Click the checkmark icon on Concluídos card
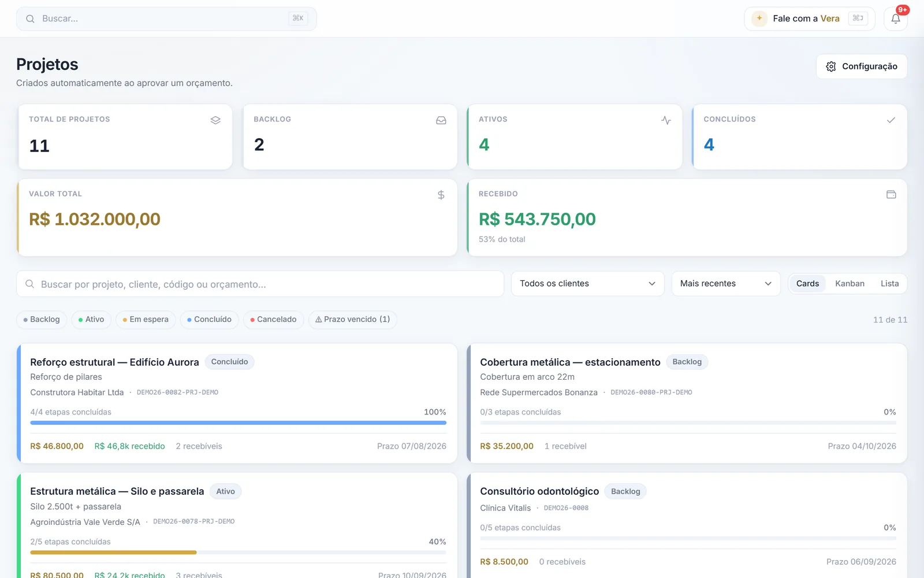 point(891,120)
